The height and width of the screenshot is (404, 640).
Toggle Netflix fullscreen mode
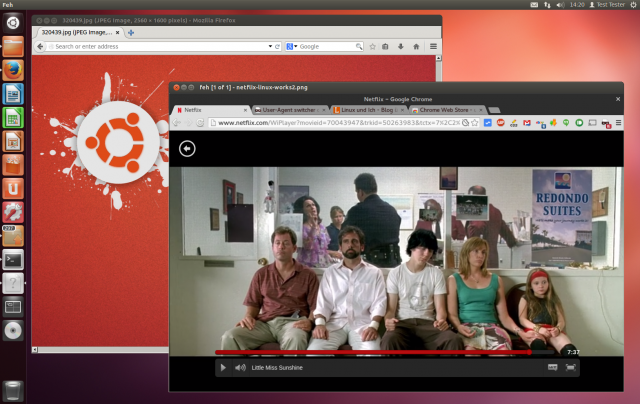pyautogui.click(x=570, y=367)
